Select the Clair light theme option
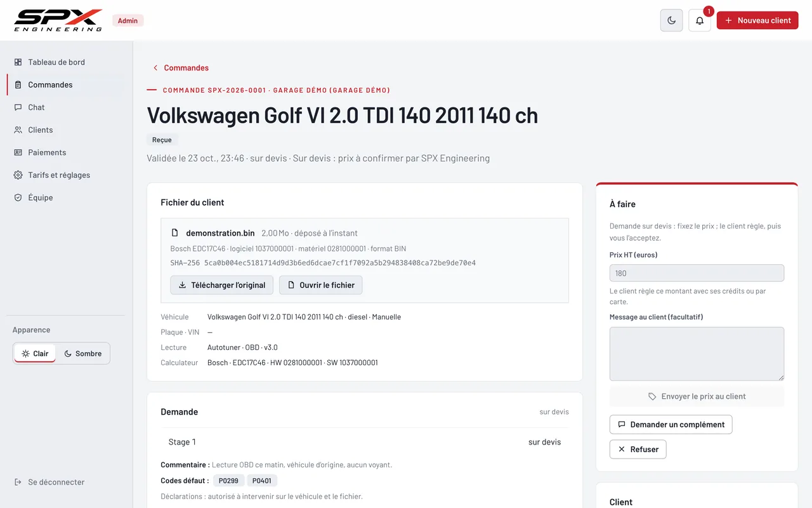 pyautogui.click(x=35, y=354)
